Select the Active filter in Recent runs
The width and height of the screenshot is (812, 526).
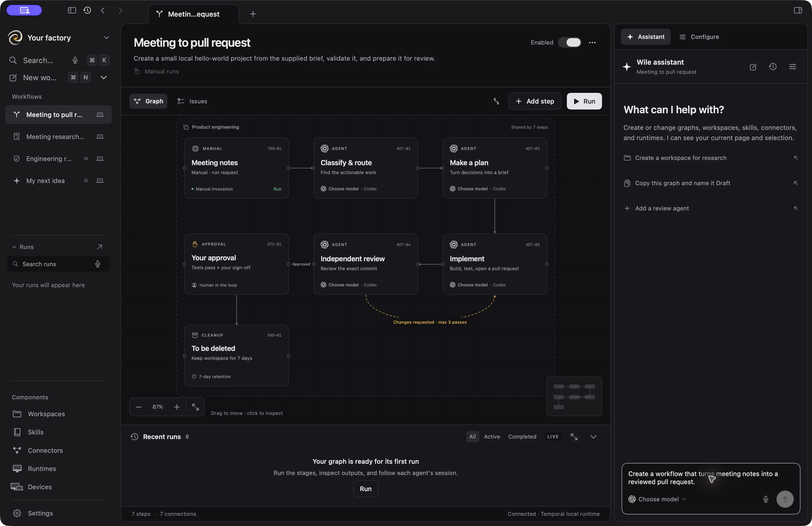pos(492,437)
